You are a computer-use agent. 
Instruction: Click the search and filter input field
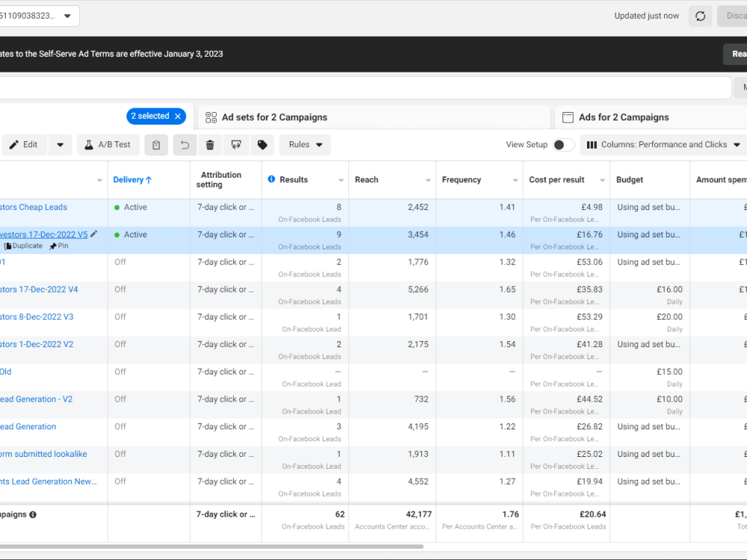pos(365,87)
